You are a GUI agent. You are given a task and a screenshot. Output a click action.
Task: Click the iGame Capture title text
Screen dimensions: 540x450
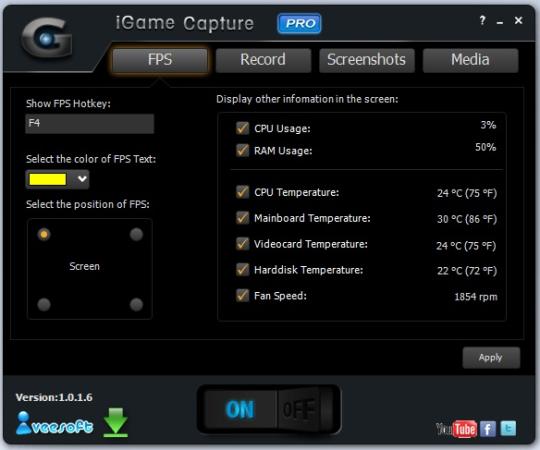pyautogui.click(x=185, y=23)
